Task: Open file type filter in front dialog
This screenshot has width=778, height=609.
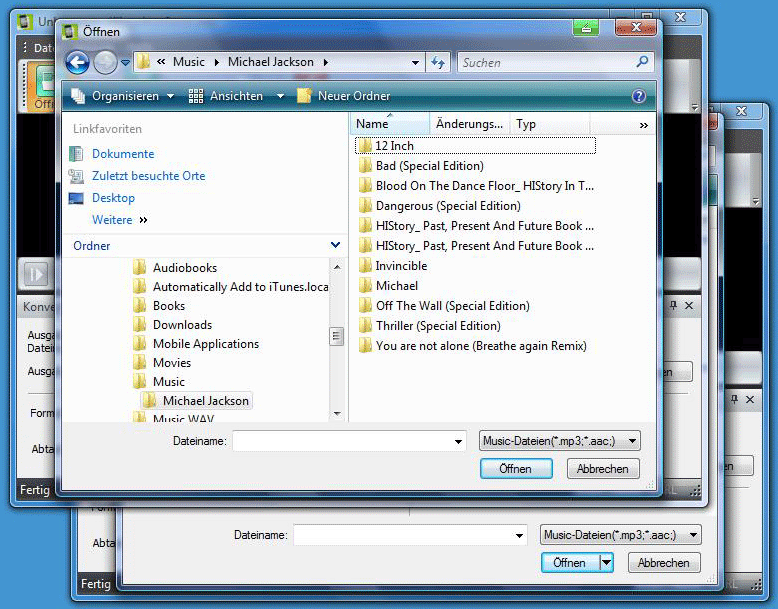Action: 560,441
